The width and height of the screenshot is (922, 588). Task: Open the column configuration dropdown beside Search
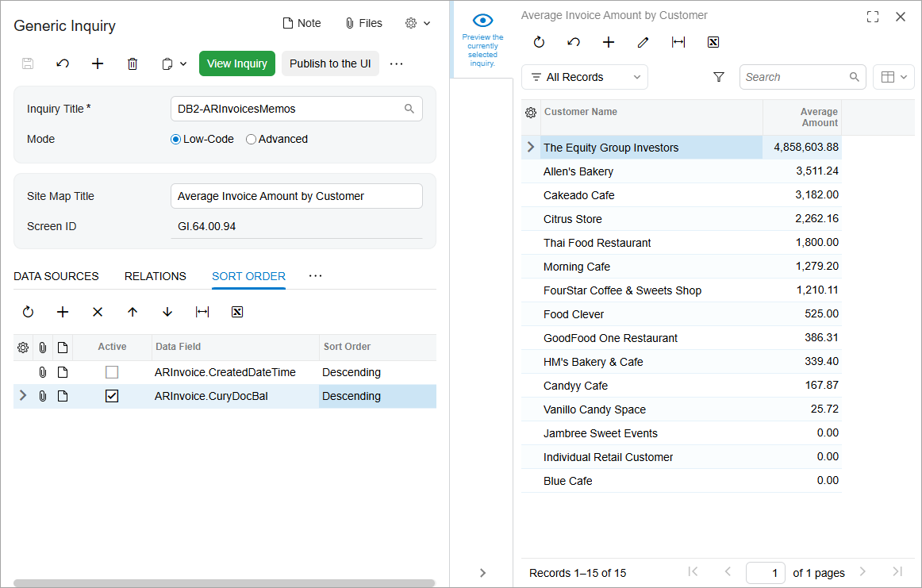tap(893, 77)
